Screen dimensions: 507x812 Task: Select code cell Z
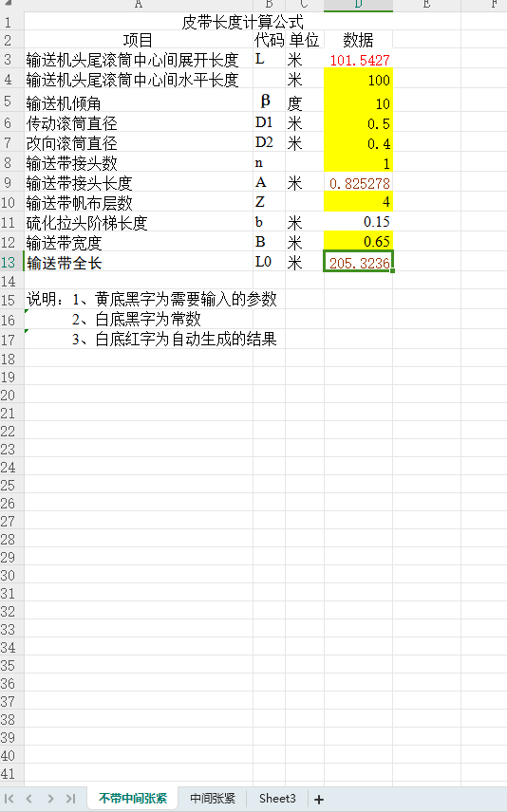click(x=269, y=201)
